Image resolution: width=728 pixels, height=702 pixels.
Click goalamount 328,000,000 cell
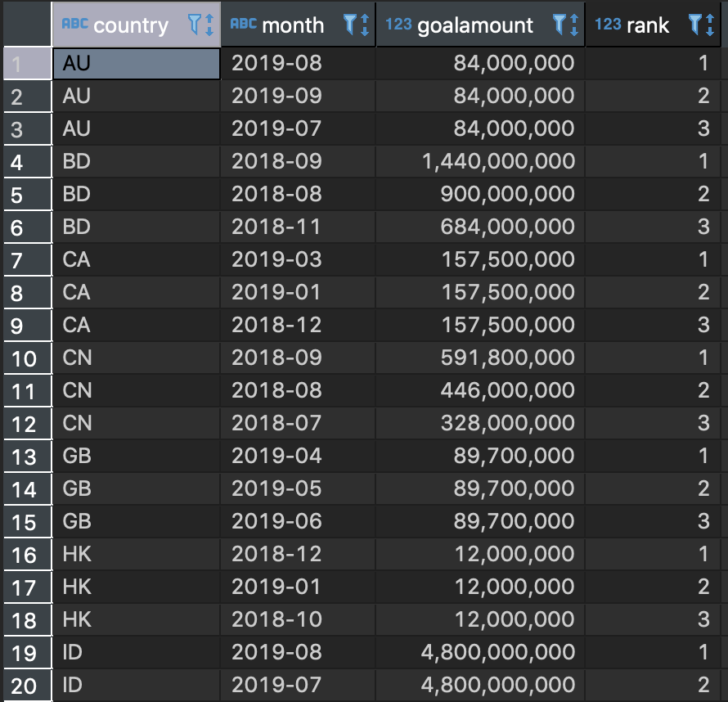pyautogui.click(x=480, y=424)
